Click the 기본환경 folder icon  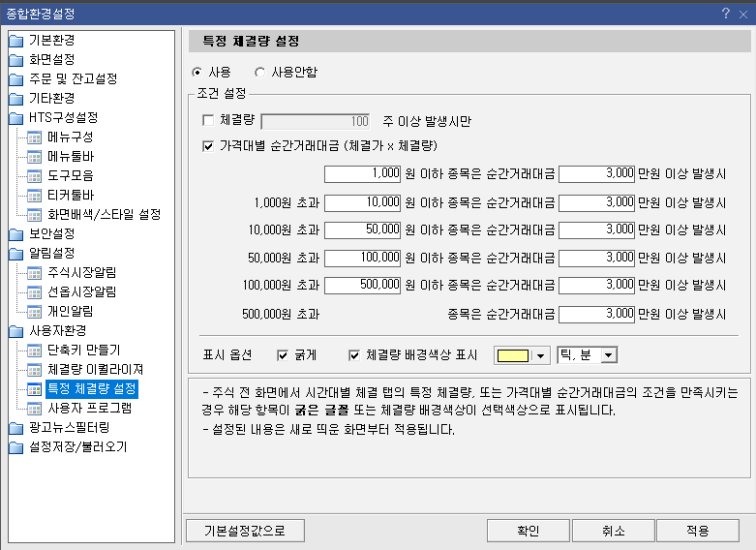point(15,41)
